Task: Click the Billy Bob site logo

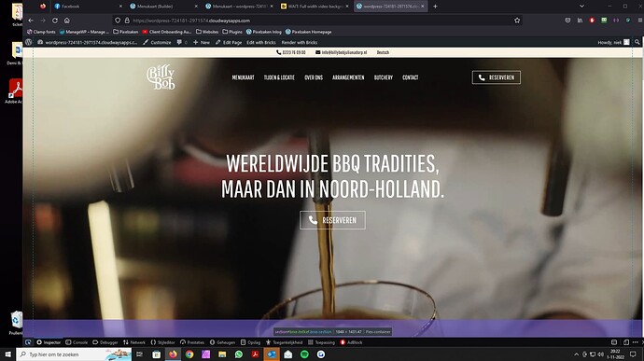Action: [161, 77]
